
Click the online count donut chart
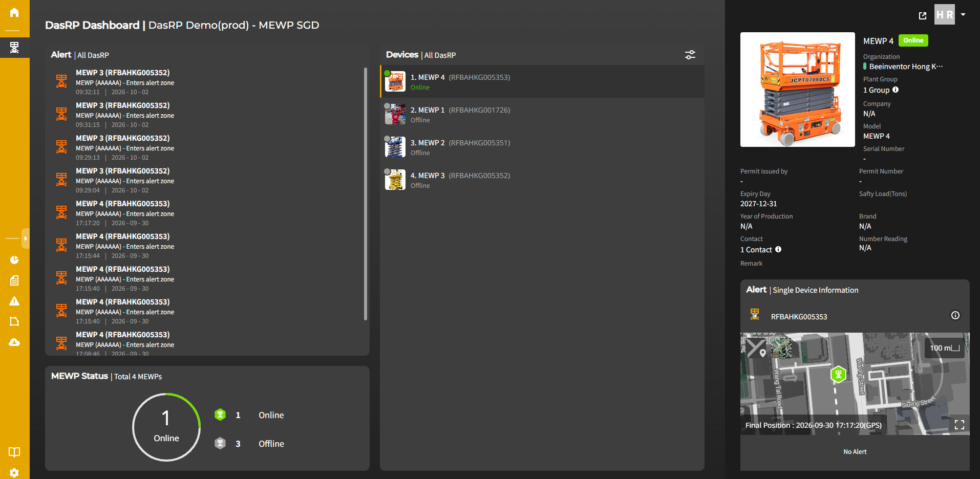coord(166,427)
